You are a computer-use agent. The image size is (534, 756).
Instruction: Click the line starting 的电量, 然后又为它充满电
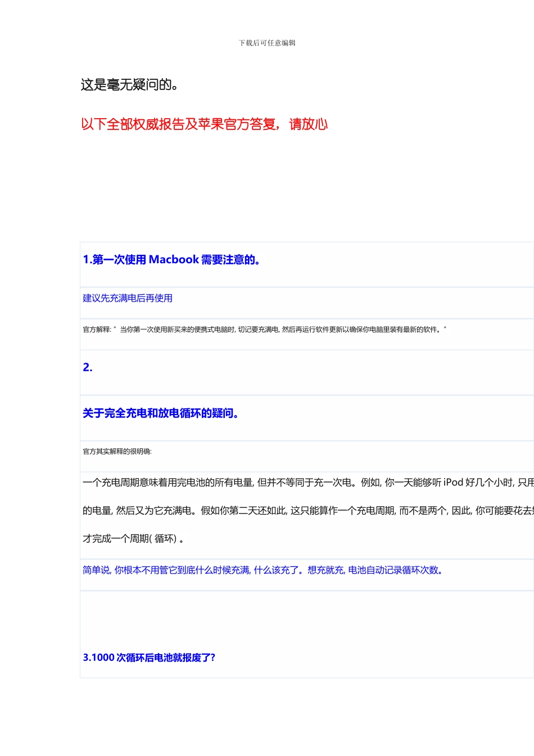point(308,511)
